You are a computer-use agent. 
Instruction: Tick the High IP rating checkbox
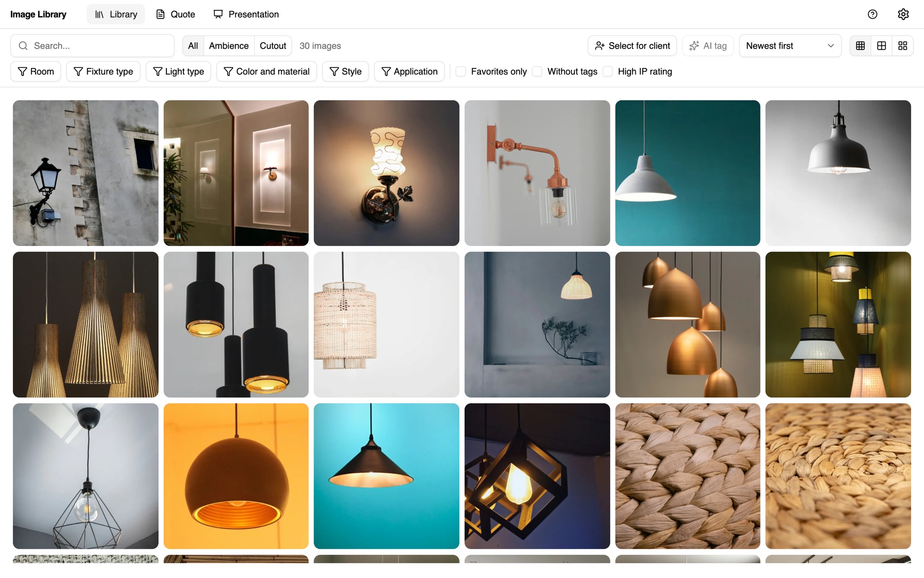pos(608,72)
